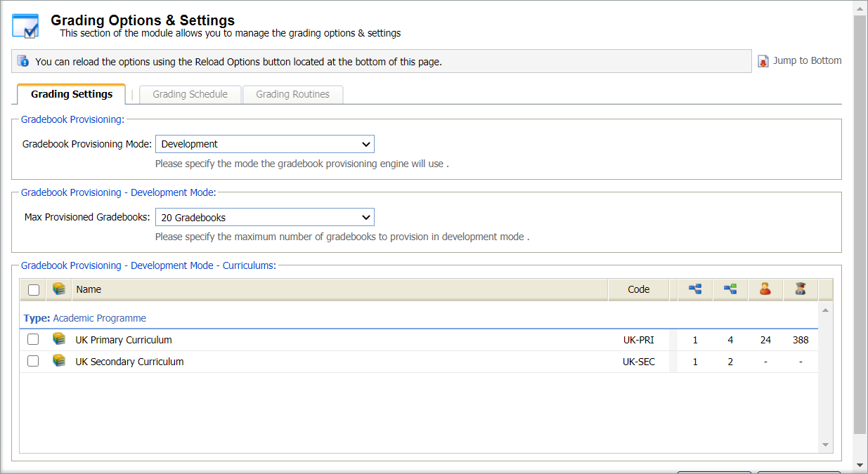The height and width of the screenshot is (474, 868).
Task: Click the 24 value in UK Primary row
Action: (x=765, y=340)
